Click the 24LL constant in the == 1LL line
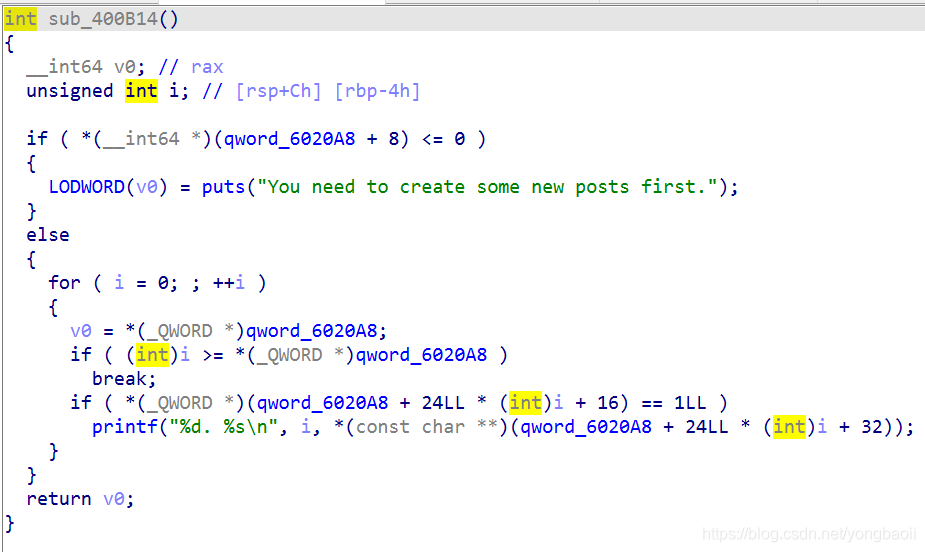Viewport: 925px width, 552px height. [x=443, y=403]
